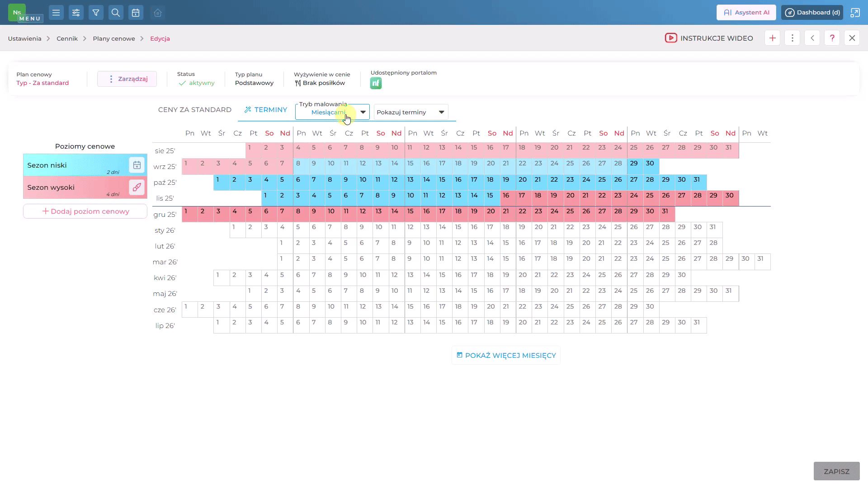This screenshot has width=868, height=488.
Task: Open the Zarządzaj menu
Action: [x=127, y=79]
